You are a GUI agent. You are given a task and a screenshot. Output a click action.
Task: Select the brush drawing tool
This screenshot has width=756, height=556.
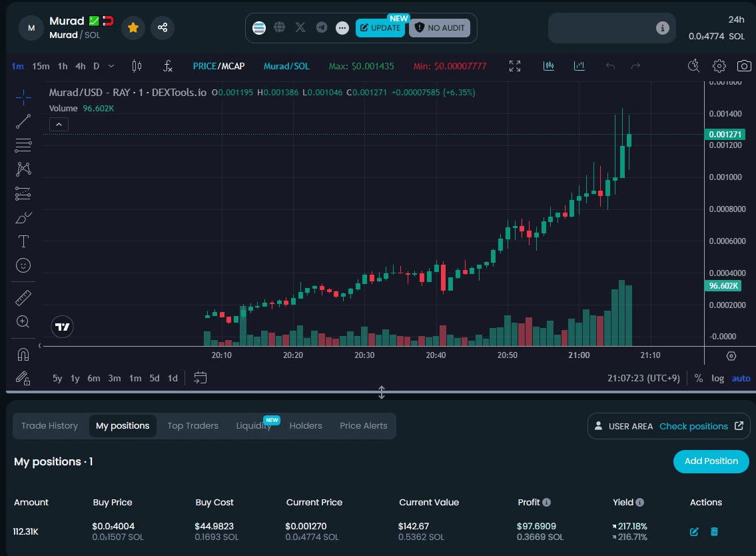point(23,218)
